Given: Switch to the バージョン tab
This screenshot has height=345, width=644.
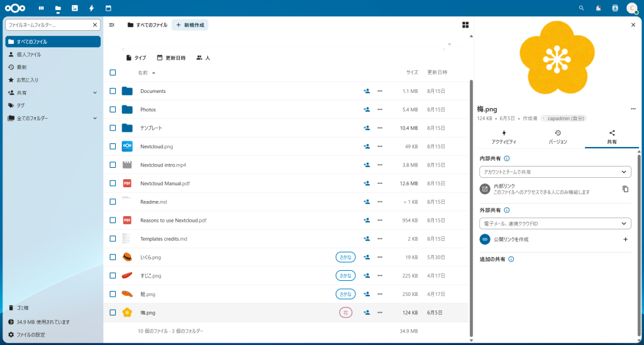Looking at the screenshot, I should pos(558,137).
